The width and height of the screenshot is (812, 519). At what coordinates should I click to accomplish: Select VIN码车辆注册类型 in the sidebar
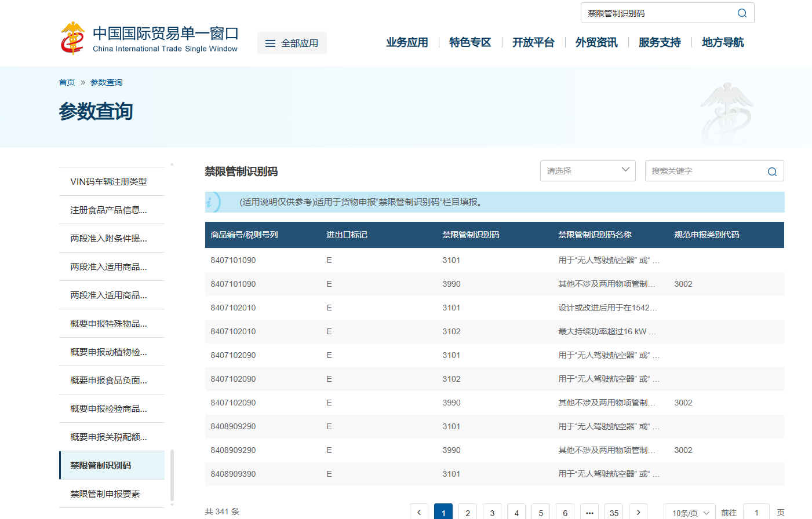pyautogui.click(x=112, y=181)
